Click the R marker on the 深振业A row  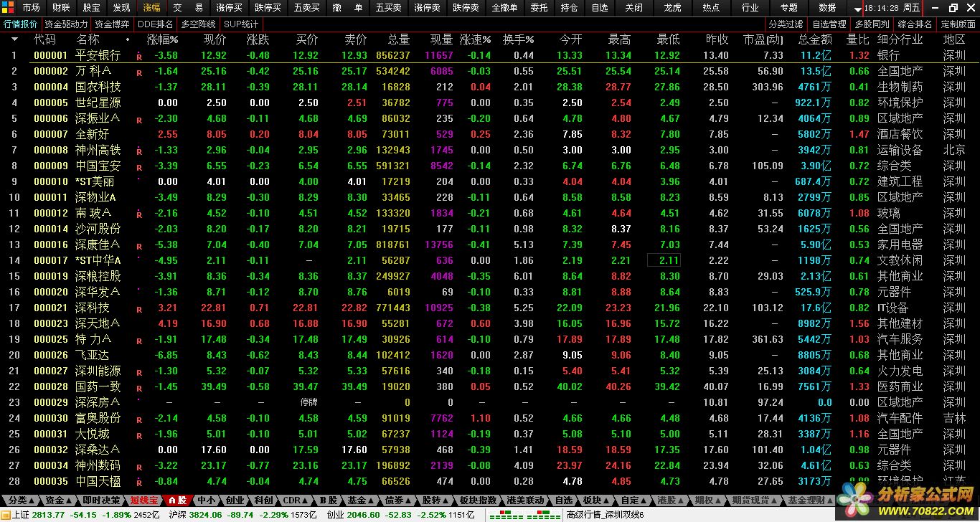[139, 119]
